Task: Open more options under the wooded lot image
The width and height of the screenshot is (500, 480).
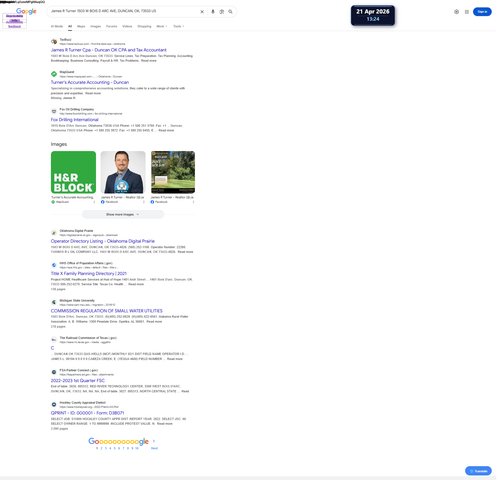Action: click(x=193, y=202)
